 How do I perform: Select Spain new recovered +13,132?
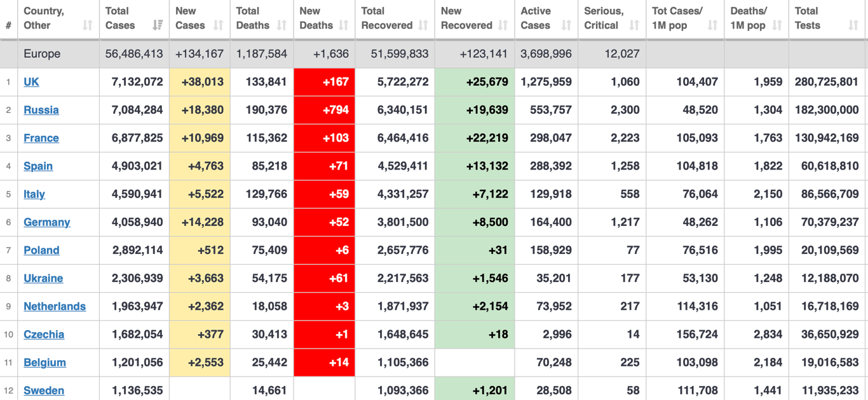point(475,166)
